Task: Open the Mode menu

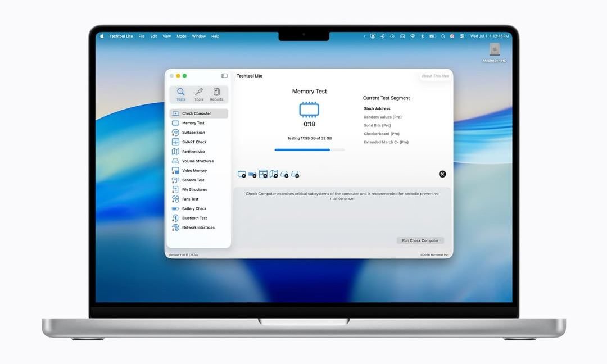Action: click(182, 36)
